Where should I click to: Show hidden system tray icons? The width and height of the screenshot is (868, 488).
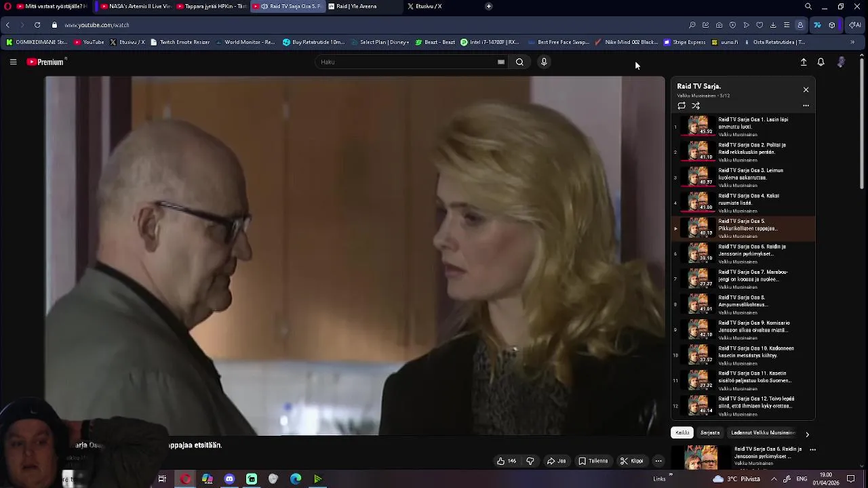pos(774,479)
